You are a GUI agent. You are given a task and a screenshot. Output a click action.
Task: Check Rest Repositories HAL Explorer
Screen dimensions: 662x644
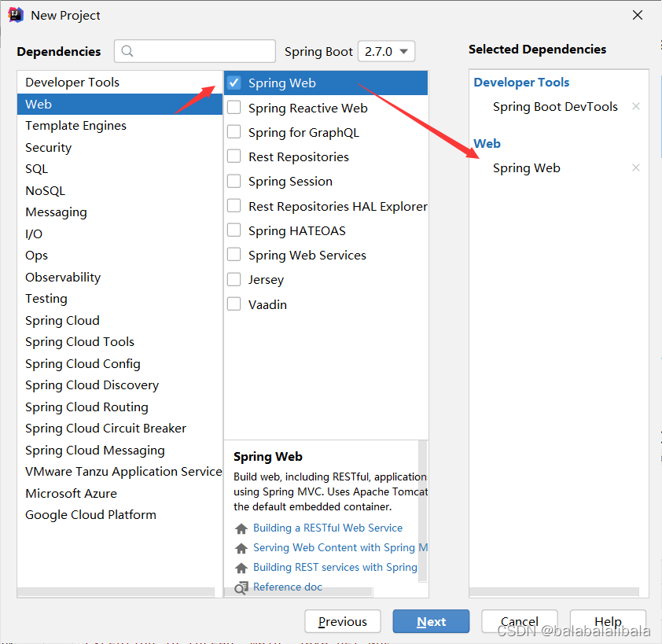[x=234, y=206]
